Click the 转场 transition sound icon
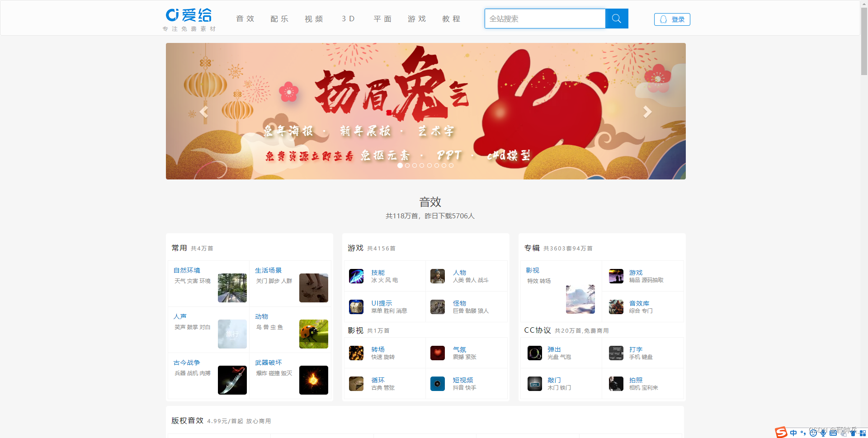This screenshot has height=438, width=868. (x=356, y=353)
